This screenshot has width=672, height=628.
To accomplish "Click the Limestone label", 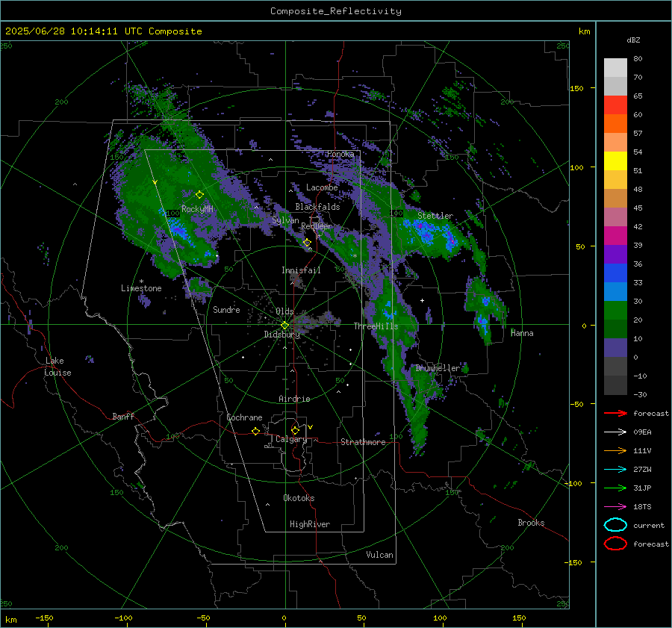I will click(x=141, y=288).
